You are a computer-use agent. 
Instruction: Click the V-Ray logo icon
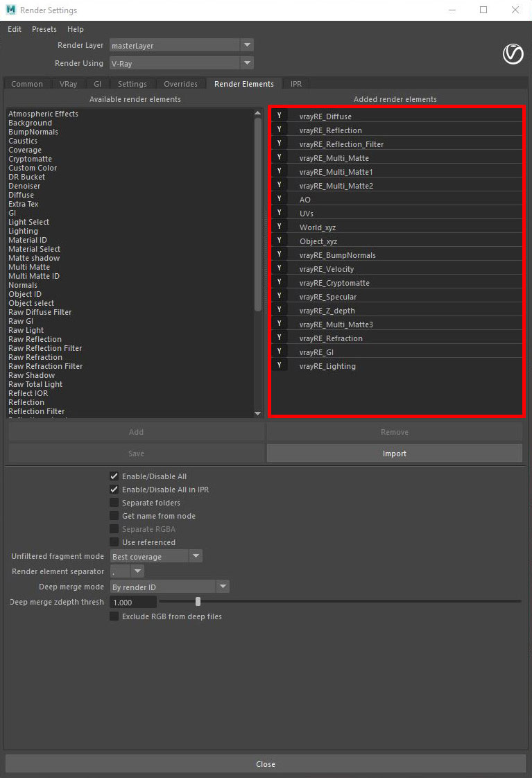click(513, 54)
